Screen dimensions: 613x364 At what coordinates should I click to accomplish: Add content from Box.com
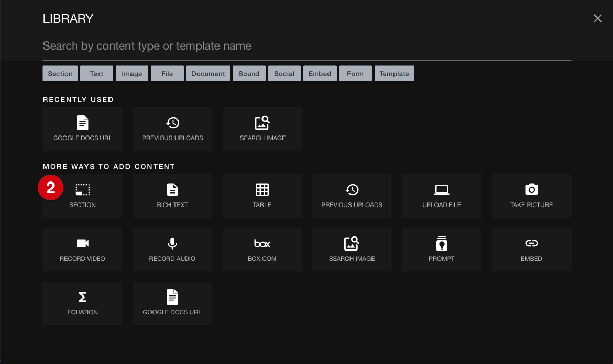pos(262,250)
